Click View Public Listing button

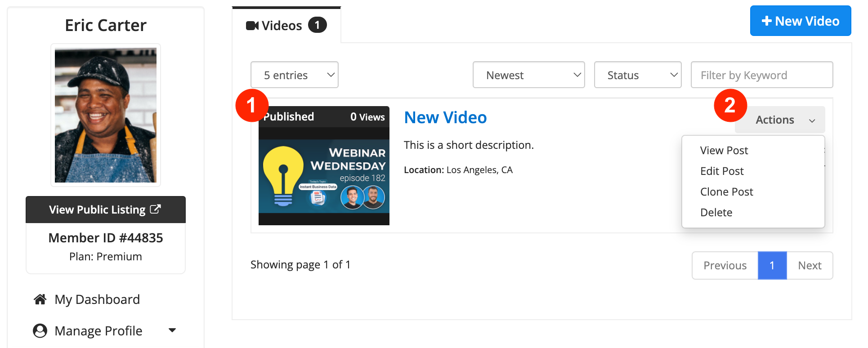click(x=106, y=210)
